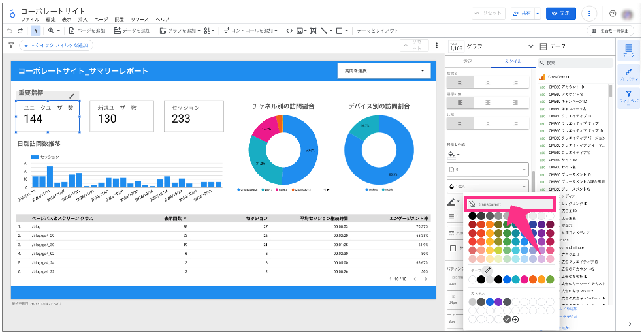Click the zoom magnifier tool

pos(51,31)
